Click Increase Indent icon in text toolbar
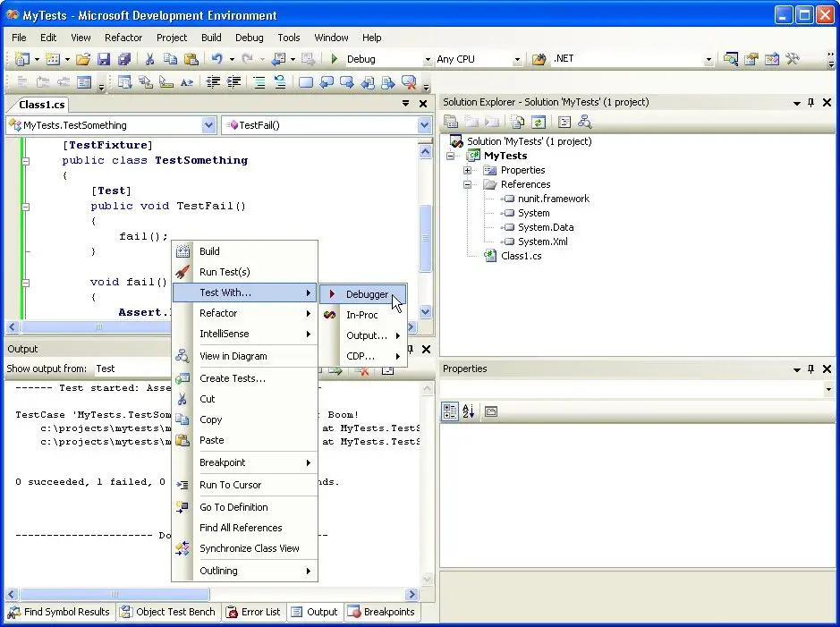The height and width of the screenshot is (627, 840). click(234, 82)
